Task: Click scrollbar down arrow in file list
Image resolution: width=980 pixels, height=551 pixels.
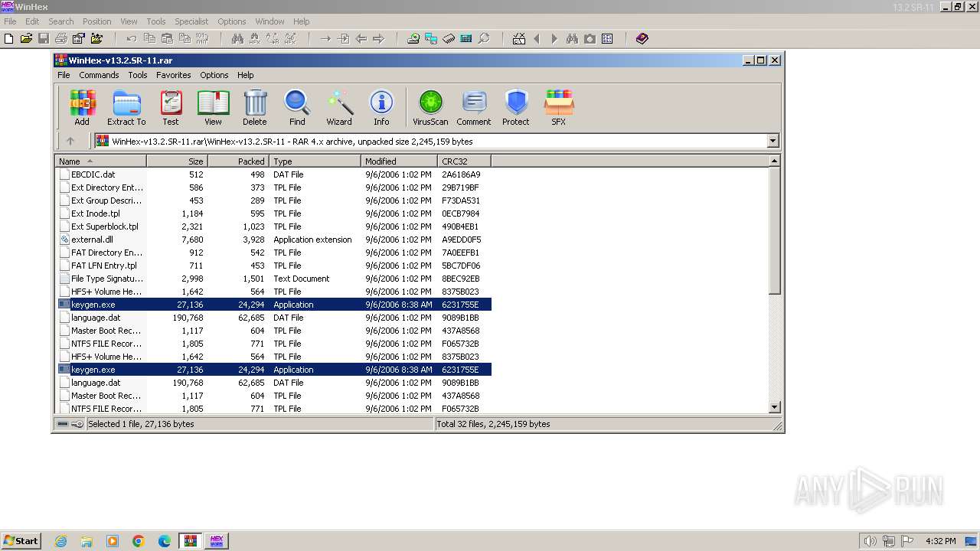Action: [x=774, y=407]
